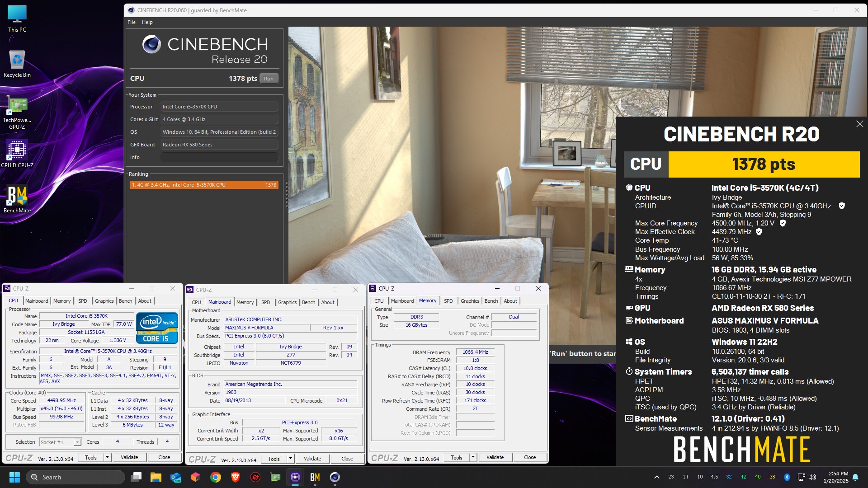The height and width of the screenshot is (488, 868).
Task: Switch to SPD tab in first CPU-Z window
Action: [x=82, y=301]
